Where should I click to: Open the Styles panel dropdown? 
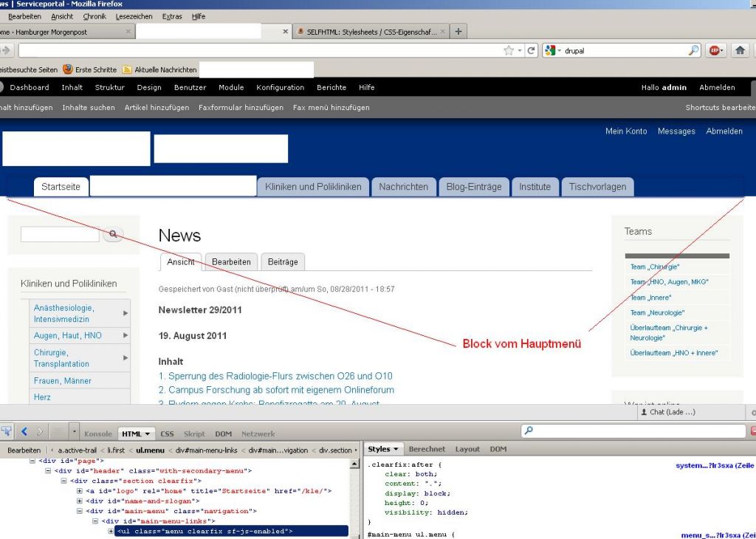coord(383,449)
